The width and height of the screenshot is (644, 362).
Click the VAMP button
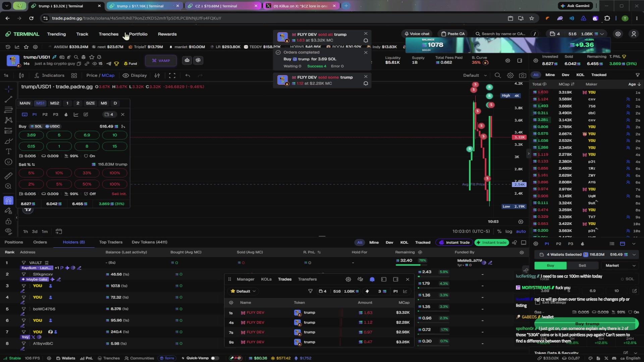click(x=161, y=61)
